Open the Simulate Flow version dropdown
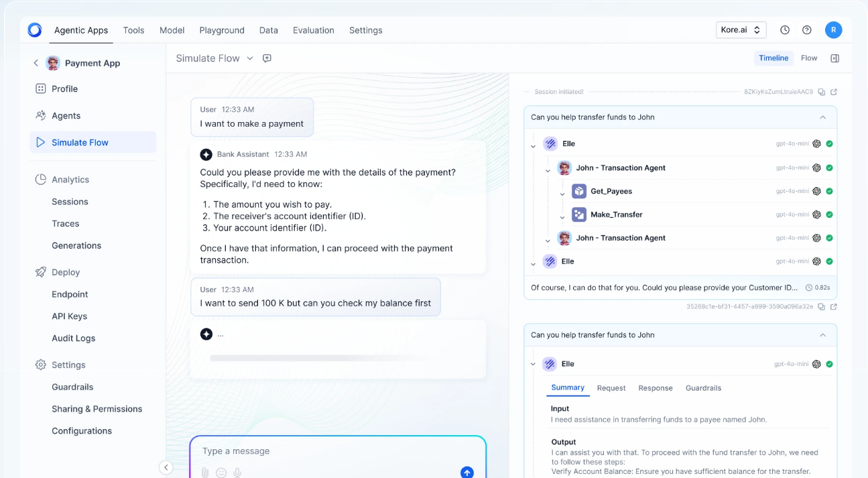868x478 pixels. coord(250,58)
